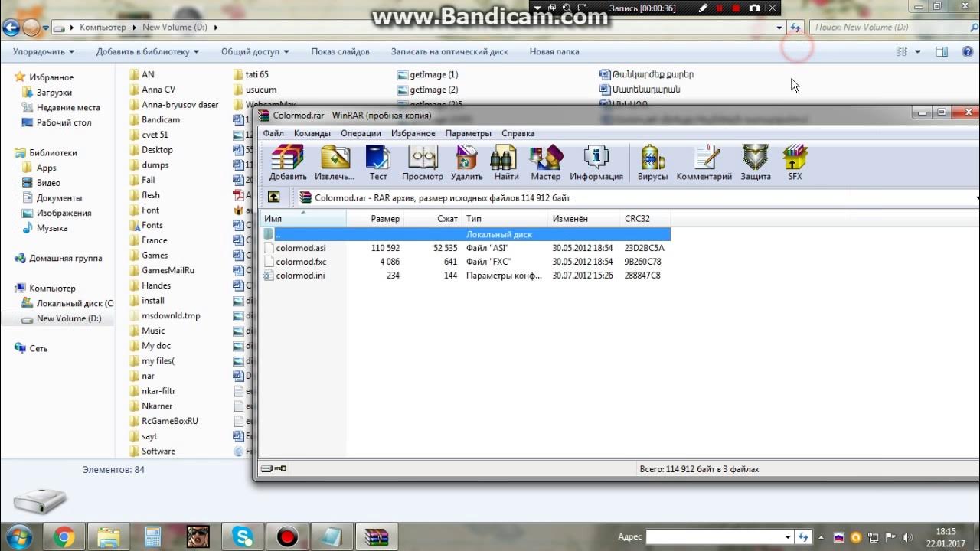Select Музыка library in sidebar
980x551 pixels.
51,228
